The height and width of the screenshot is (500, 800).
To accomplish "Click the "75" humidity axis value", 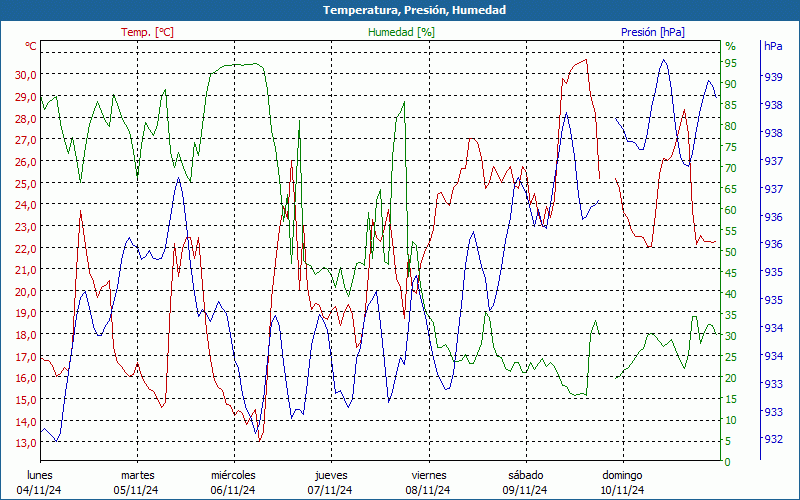I will click(731, 147).
